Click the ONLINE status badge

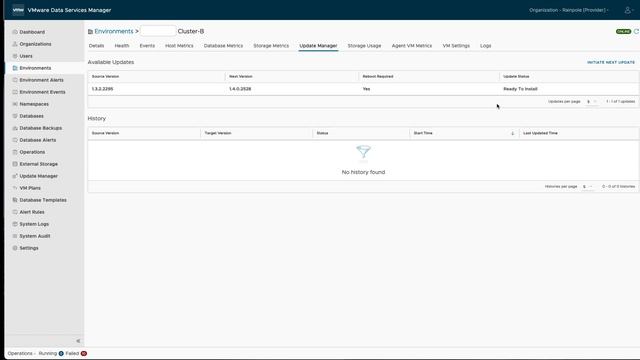coord(623,31)
